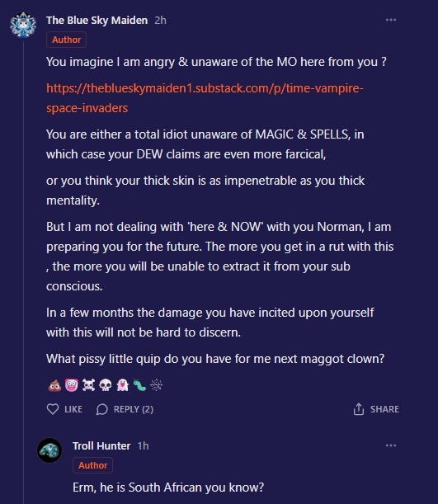The width and height of the screenshot is (438, 504).
Task: Expand the REPLY (2) thread
Action: click(125, 409)
